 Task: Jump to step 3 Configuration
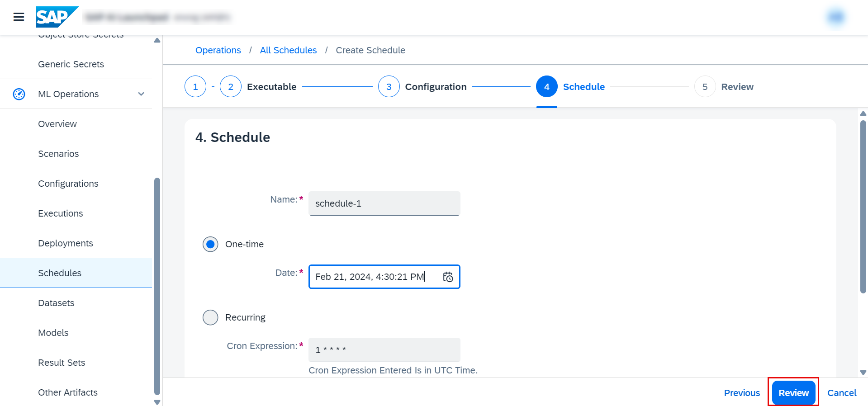click(x=389, y=87)
